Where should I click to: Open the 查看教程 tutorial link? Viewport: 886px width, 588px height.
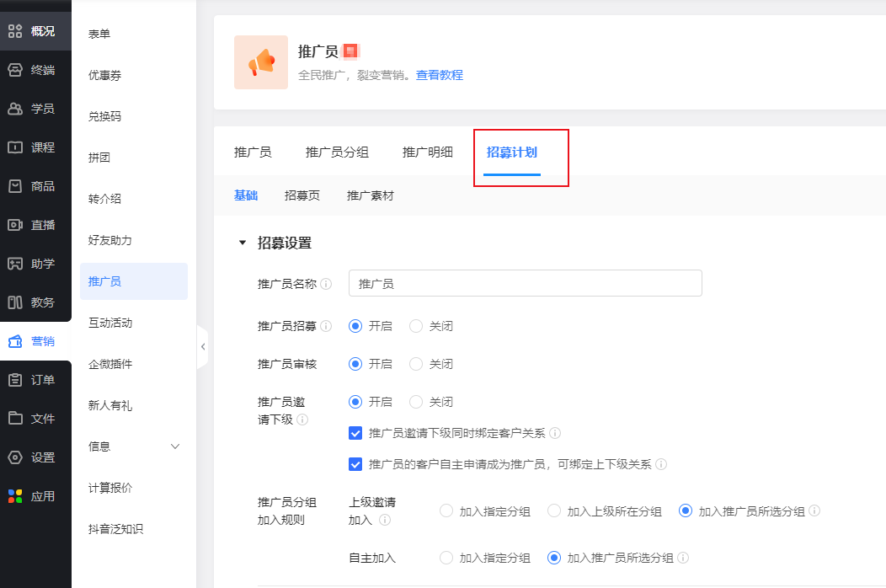(x=440, y=75)
